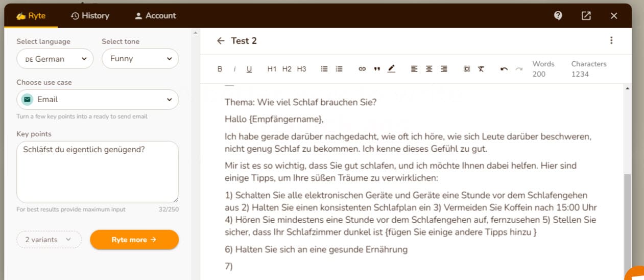Click the line '6) Halten Sie sich an eine gesunde Ernährung'
The width and height of the screenshot is (644, 280).
(x=316, y=250)
